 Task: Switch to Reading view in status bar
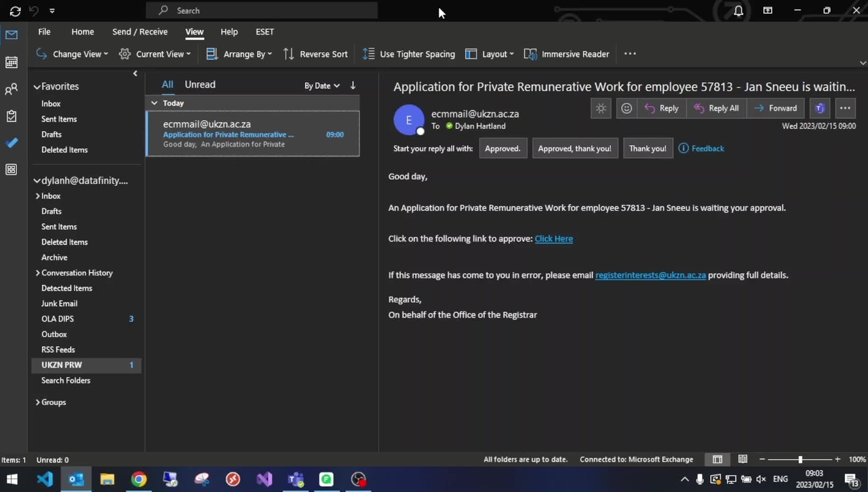[x=743, y=459]
